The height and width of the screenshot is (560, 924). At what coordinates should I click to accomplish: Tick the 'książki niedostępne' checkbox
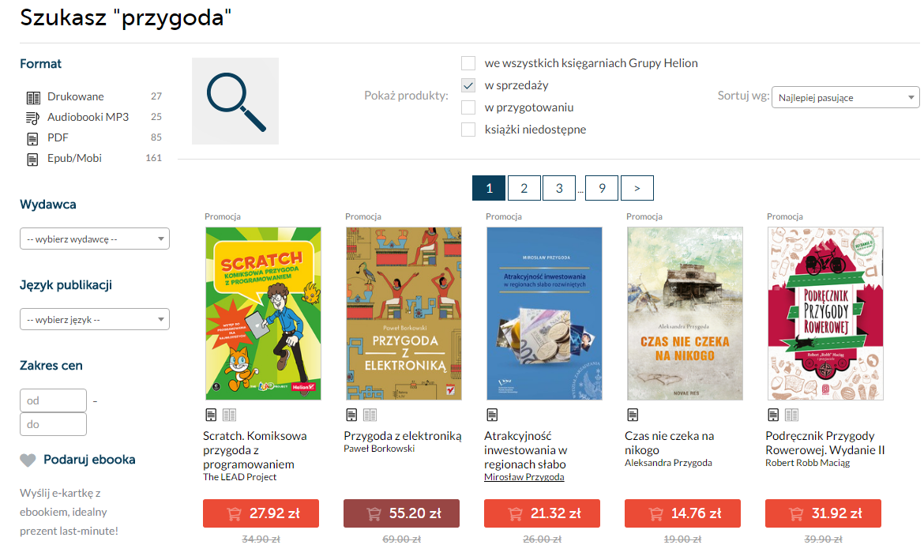click(x=468, y=130)
